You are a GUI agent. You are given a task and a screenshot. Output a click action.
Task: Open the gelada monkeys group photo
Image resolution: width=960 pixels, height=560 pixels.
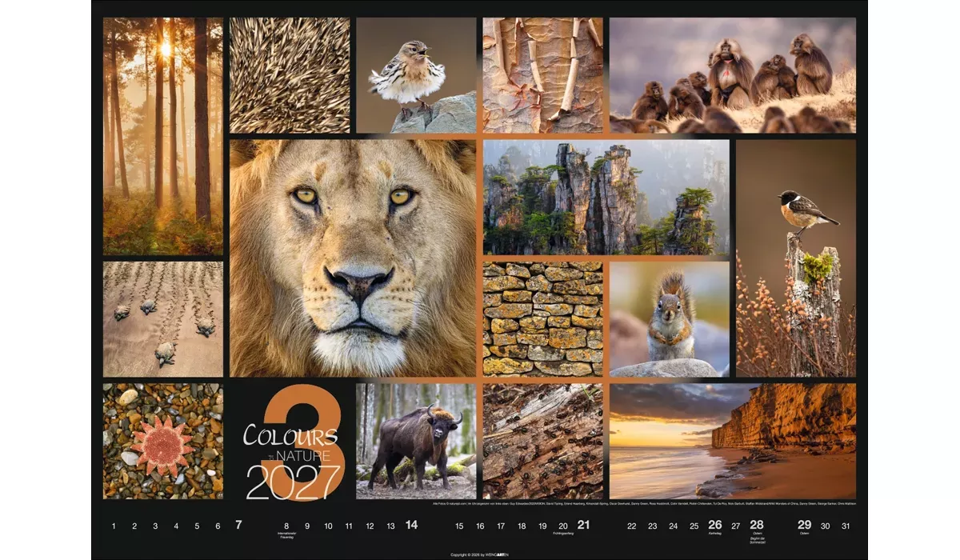[732, 75]
